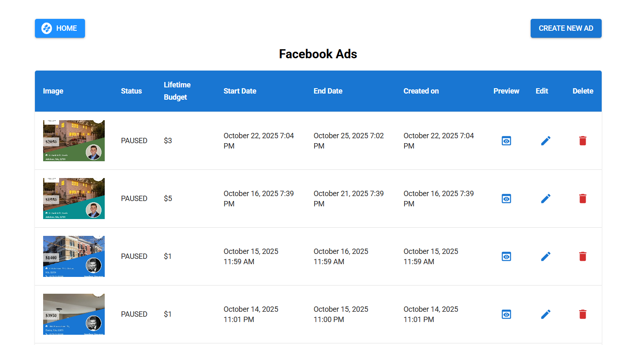The image size is (644, 345).
Task: Edit the October 22 ad
Action: click(545, 141)
